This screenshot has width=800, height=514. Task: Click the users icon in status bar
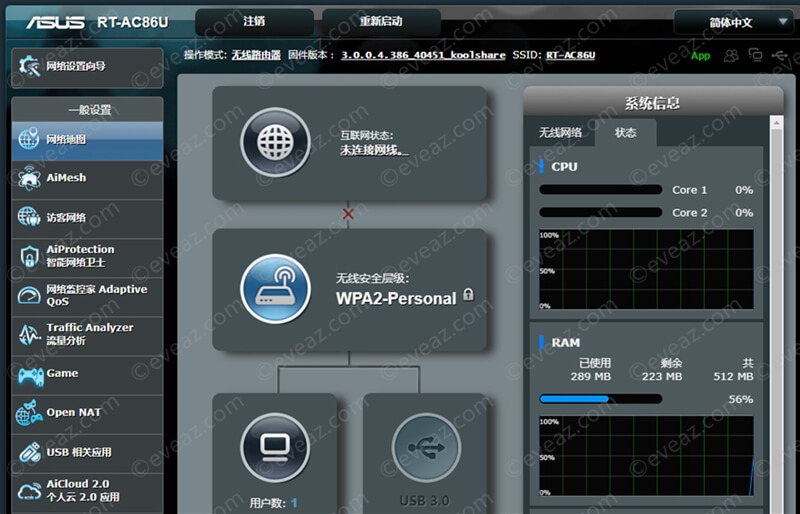tap(731, 55)
